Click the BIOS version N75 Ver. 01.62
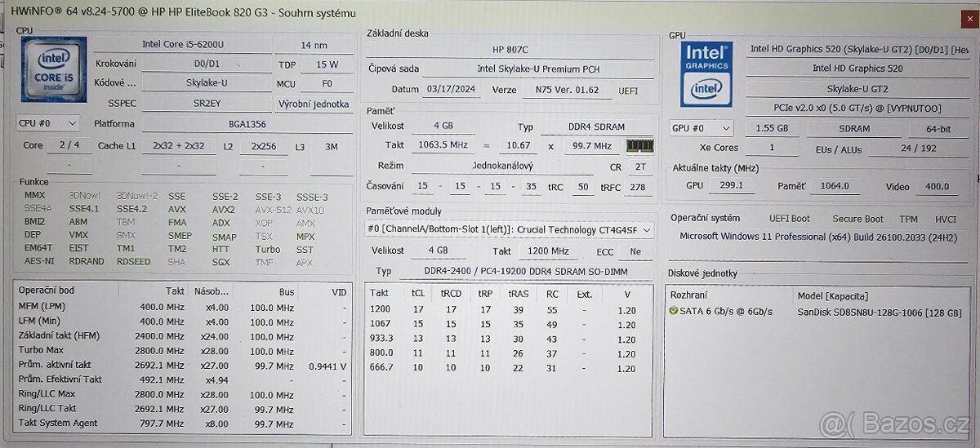The height and width of the screenshot is (448, 980). [x=567, y=90]
